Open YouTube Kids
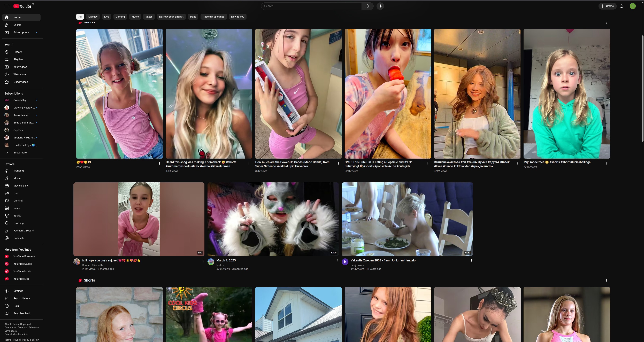This screenshot has width=644, height=342. (21, 279)
